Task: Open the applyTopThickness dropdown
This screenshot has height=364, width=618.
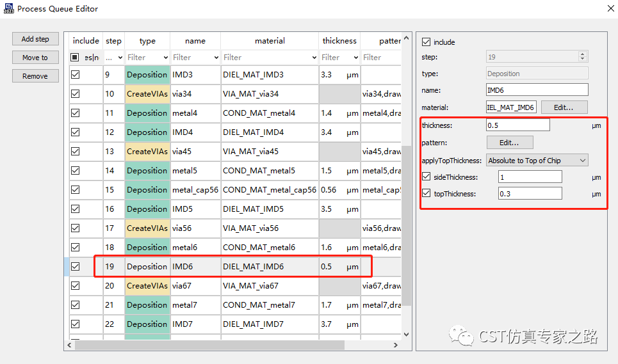Action: (537, 160)
